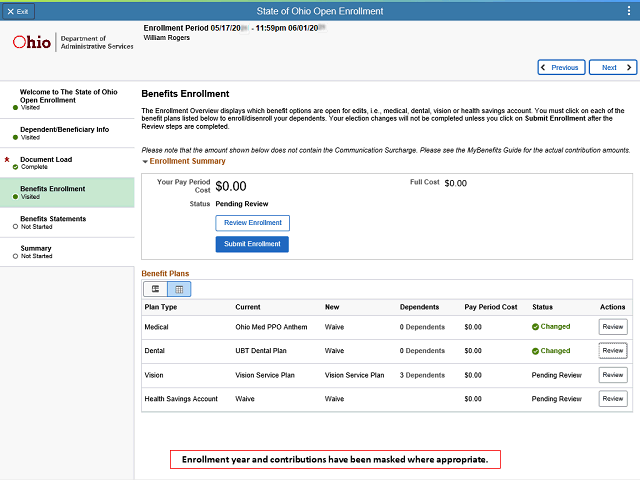Click Vision row 'Pending Review' status
Image resolution: width=640 pixels, height=480 pixels.
(556, 375)
